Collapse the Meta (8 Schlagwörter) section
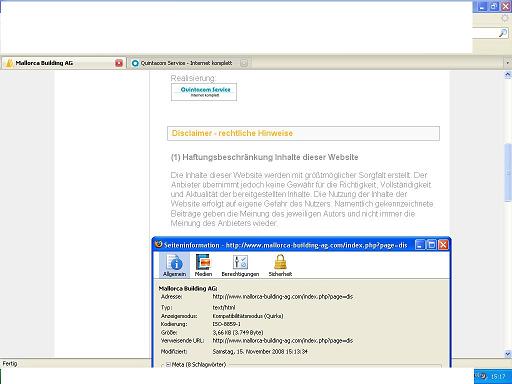Screen dimensions: 512x384 click(x=168, y=364)
